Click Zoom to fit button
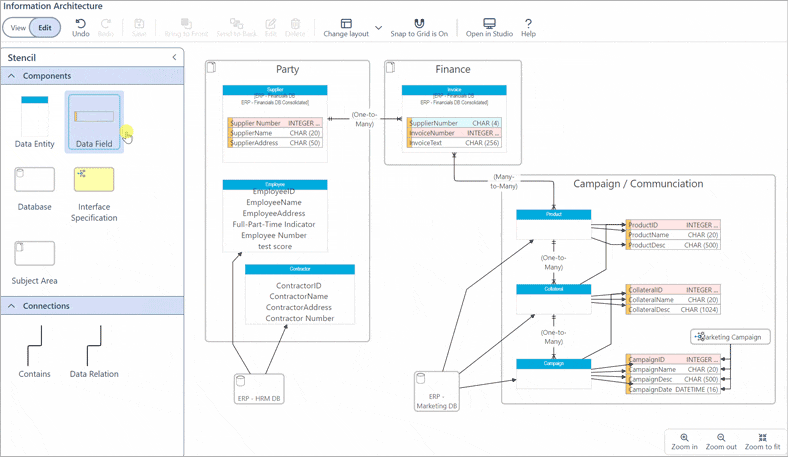The image size is (788, 457). (x=762, y=441)
